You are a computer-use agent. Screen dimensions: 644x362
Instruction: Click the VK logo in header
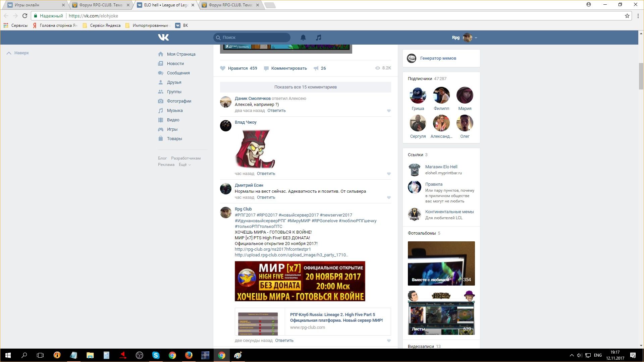tap(163, 38)
